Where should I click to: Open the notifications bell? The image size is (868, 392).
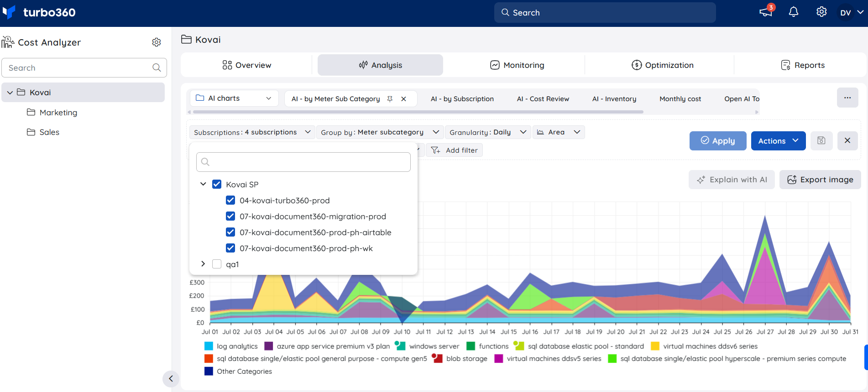[x=794, y=12]
